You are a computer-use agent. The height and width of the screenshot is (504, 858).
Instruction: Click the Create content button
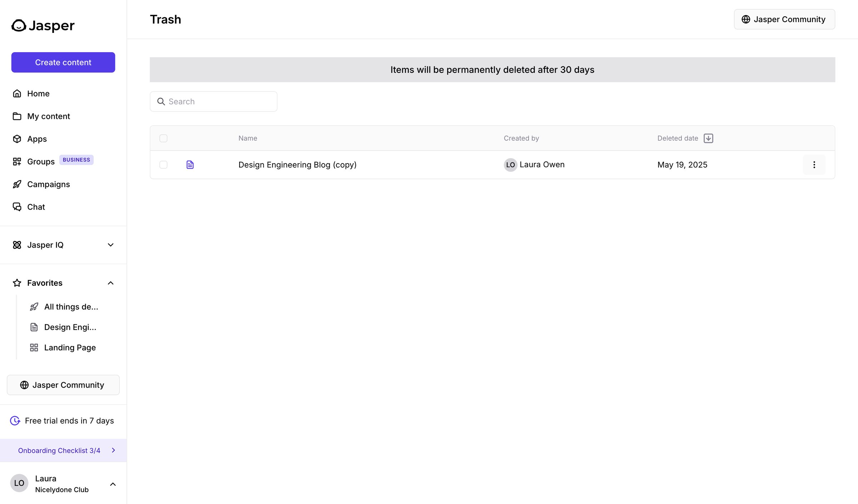tap(63, 63)
